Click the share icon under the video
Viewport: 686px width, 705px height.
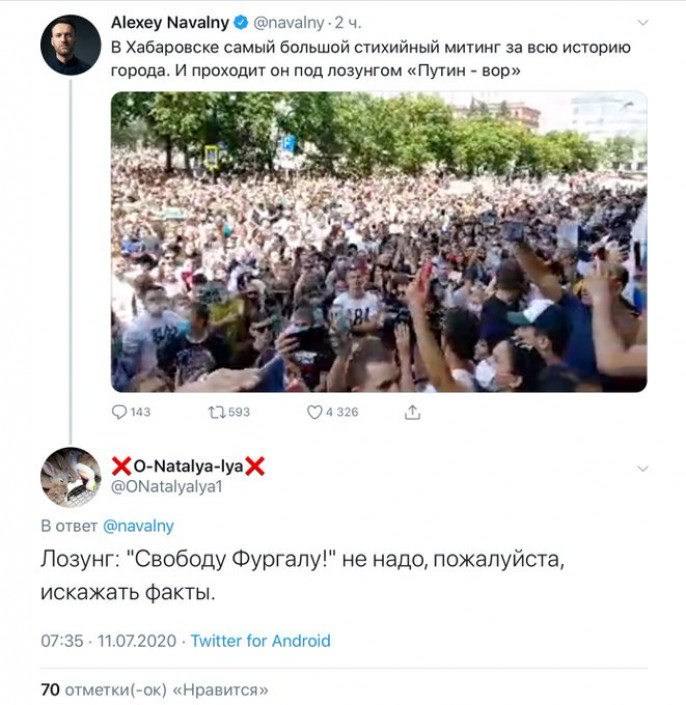(412, 412)
